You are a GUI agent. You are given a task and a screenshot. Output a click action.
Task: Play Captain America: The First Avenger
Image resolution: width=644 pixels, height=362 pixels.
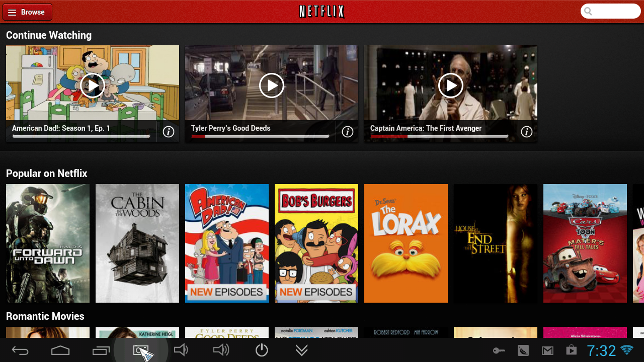(451, 85)
